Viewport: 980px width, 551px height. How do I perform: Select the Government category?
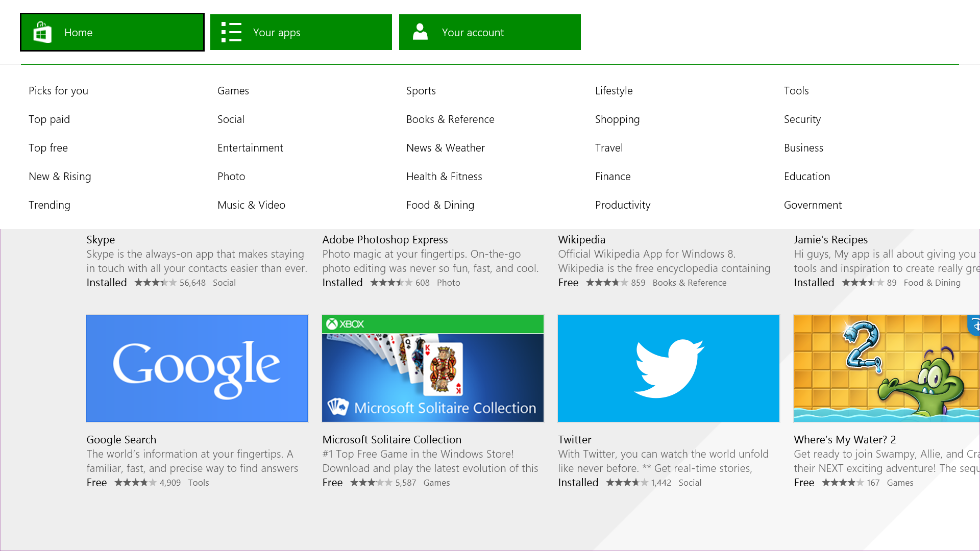(813, 205)
